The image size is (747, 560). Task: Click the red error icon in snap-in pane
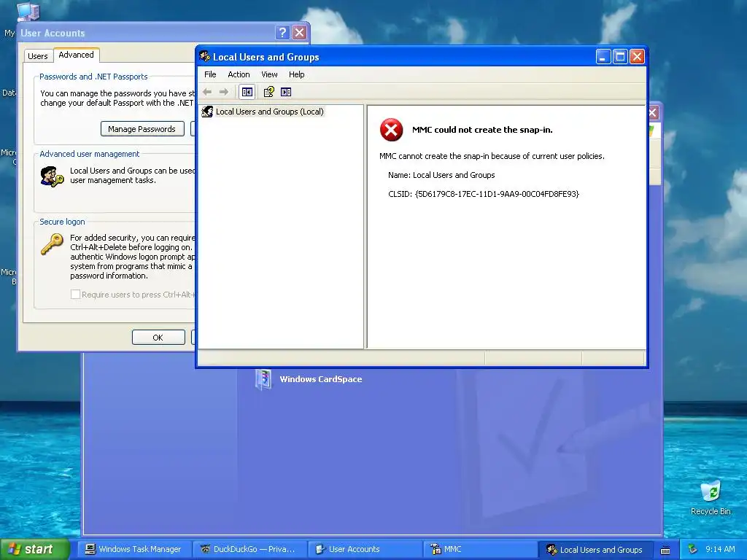[x=391, y=130]
